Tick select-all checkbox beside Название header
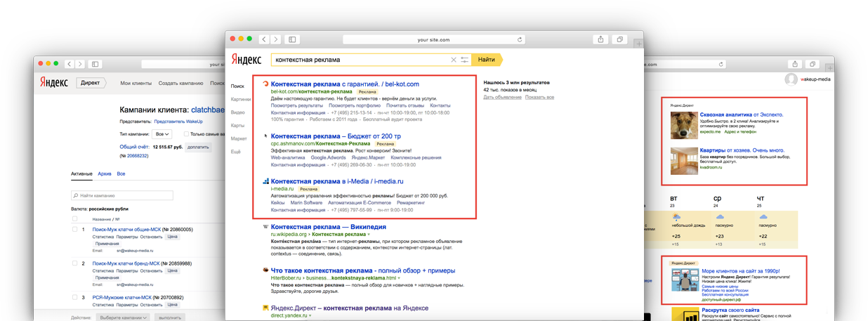The image size is (868, 321). tap(75, 218)
